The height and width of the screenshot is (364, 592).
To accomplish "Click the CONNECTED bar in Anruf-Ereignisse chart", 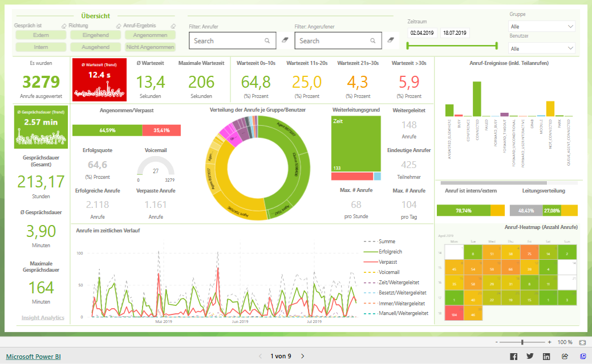I will pos(477,99).
